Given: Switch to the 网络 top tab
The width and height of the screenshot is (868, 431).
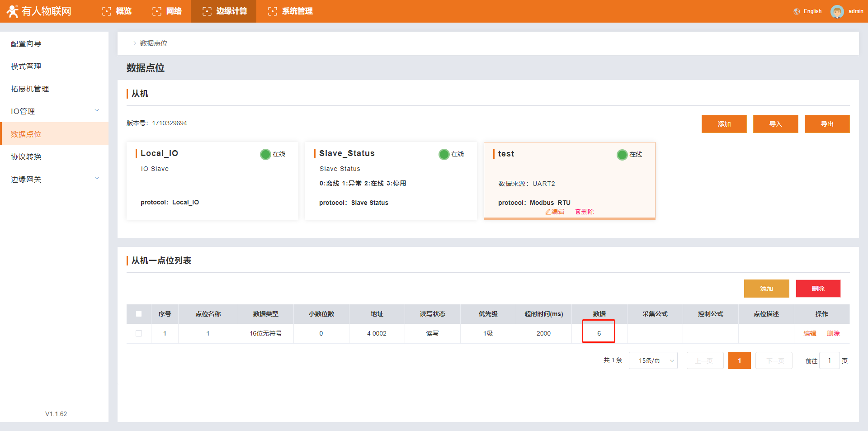Looking at the screenshot, I should pyautogui.click(x=167, y=11).
